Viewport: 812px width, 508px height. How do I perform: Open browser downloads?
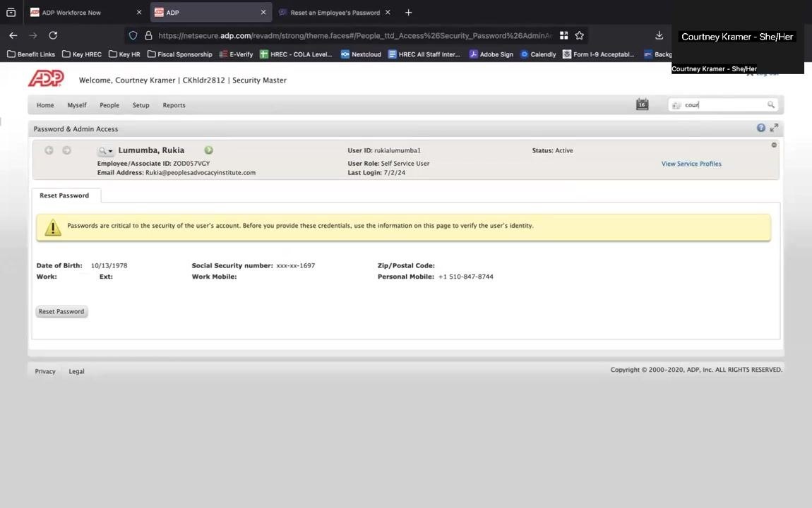click(x=659, y=35)
